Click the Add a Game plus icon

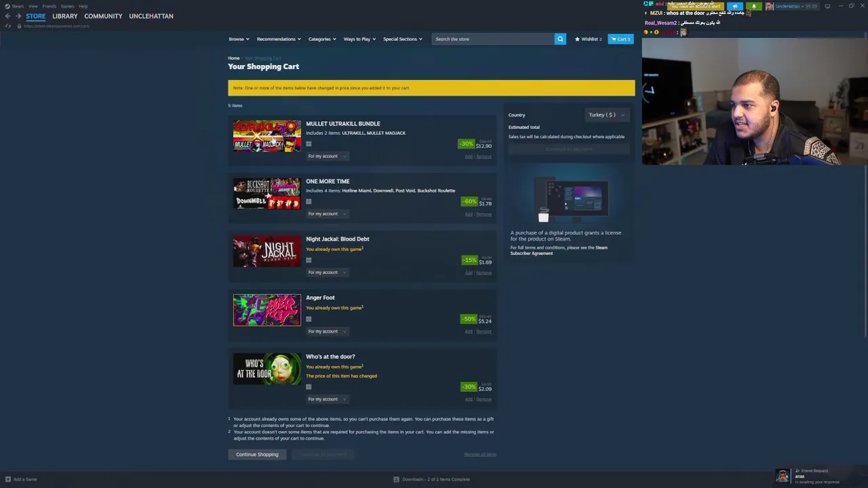tap(8, 479)
